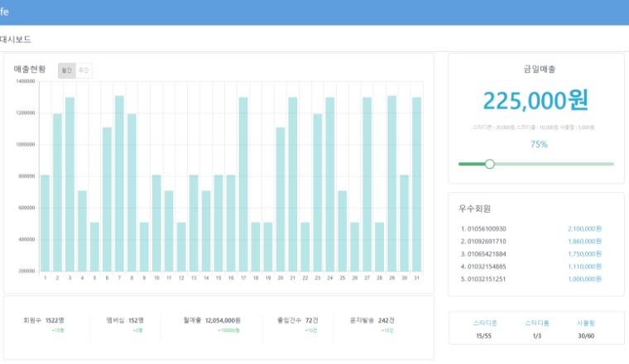Open the 사물함 locker link

coord(586,323)
